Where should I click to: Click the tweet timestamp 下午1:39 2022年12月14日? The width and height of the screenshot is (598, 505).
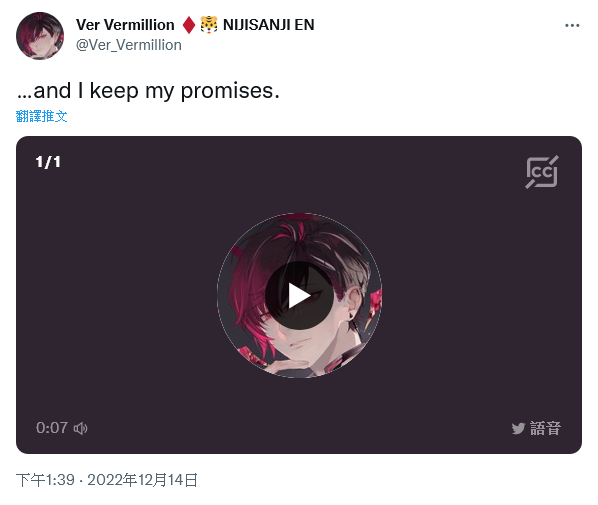click(x=107, y=480)
